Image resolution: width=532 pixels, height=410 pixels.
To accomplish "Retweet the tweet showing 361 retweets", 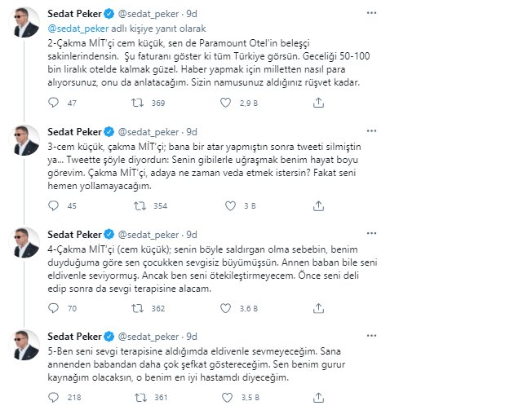I will click(141, 397).
